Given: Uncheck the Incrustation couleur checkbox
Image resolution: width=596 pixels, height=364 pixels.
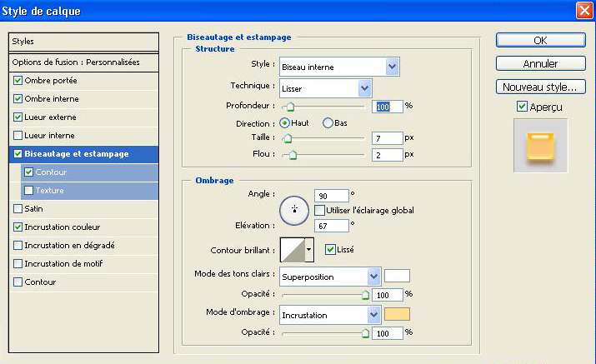Looking at the screenshot, I should [x=18, y=227].
